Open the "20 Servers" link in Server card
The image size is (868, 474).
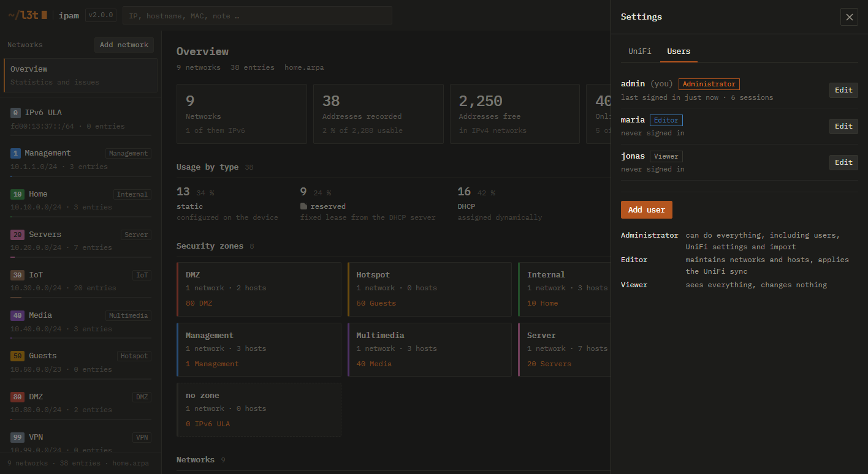[549, 364]
